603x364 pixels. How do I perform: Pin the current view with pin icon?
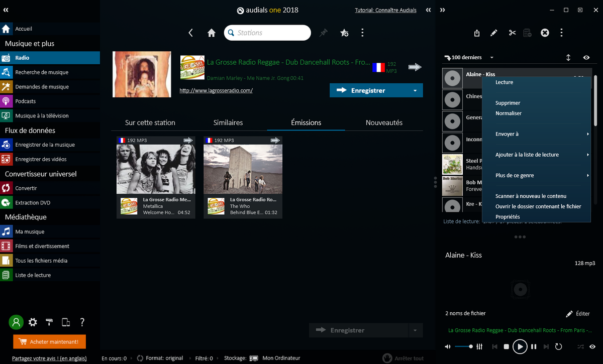click(324, 33)
